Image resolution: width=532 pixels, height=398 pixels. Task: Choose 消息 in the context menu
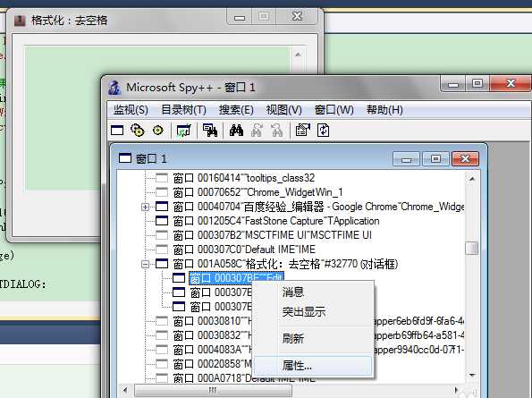pos(292,292)
